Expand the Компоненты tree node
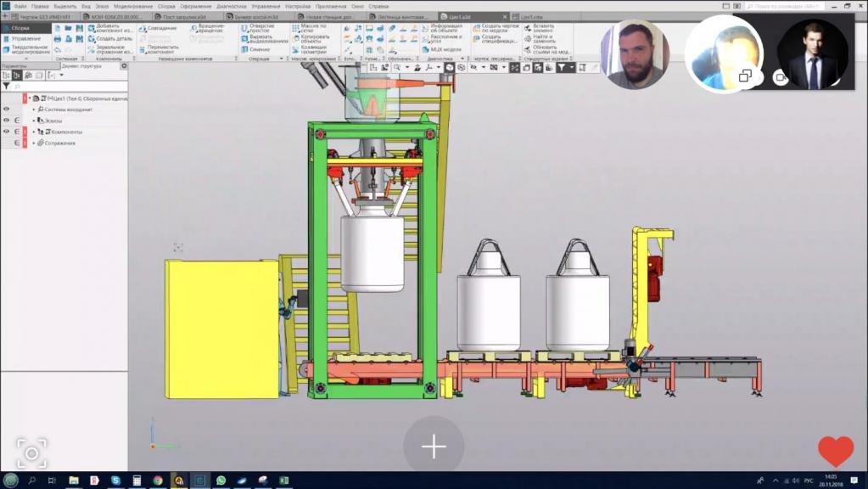The image size is (868, 489). pyautogui.click(x=34, y=132)
